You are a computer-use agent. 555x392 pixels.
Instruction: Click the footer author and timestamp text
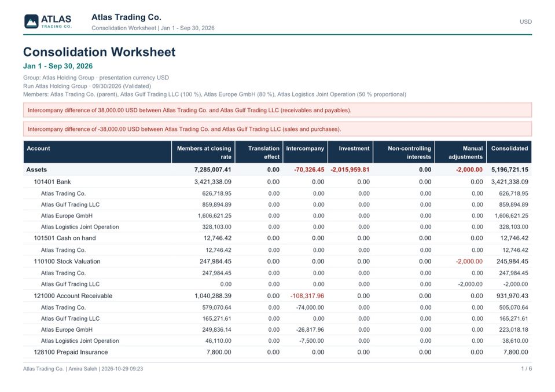pos(83,369)
